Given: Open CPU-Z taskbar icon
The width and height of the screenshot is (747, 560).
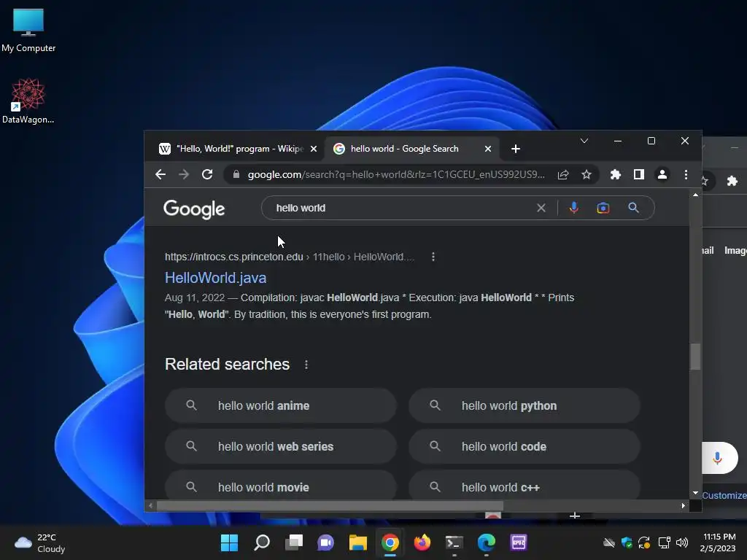Looking at the screenshot, I should click(519, 542).
